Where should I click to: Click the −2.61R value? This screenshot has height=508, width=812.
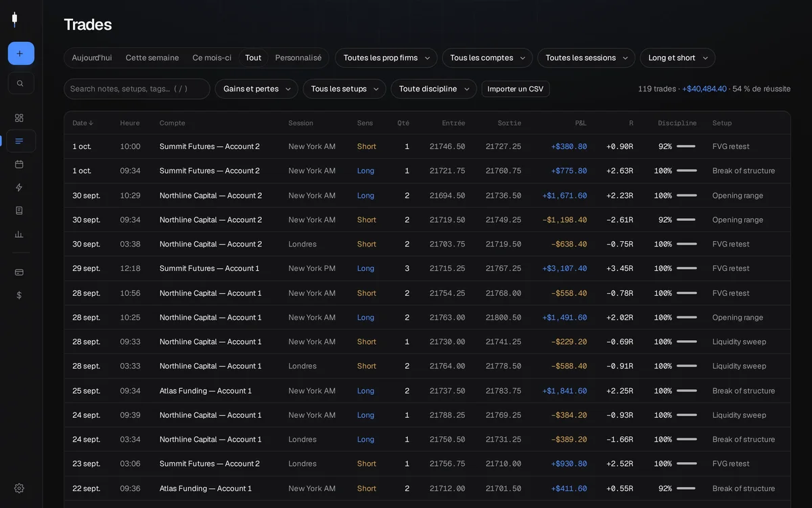pyautogui.click(x=620, y=219)
